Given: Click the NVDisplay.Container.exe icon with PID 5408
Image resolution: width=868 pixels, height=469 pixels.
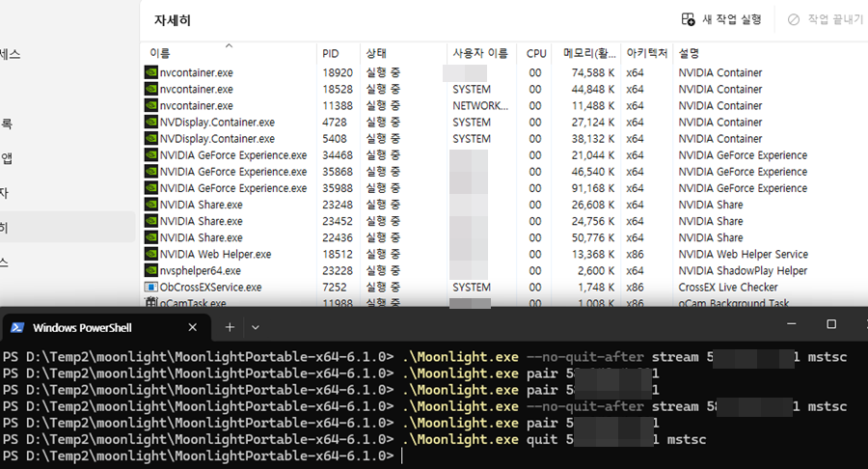Looking at the screenshot, I should coord(151,139).
